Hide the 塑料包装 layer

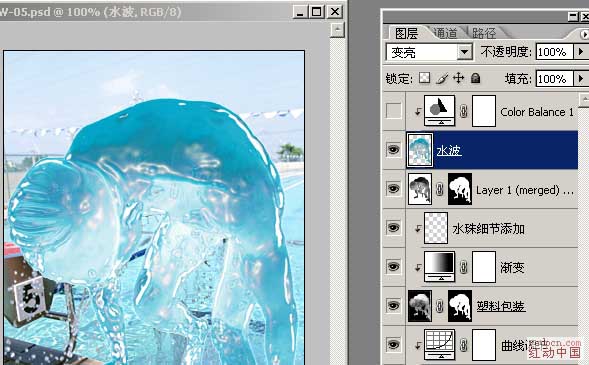[393, 305]
